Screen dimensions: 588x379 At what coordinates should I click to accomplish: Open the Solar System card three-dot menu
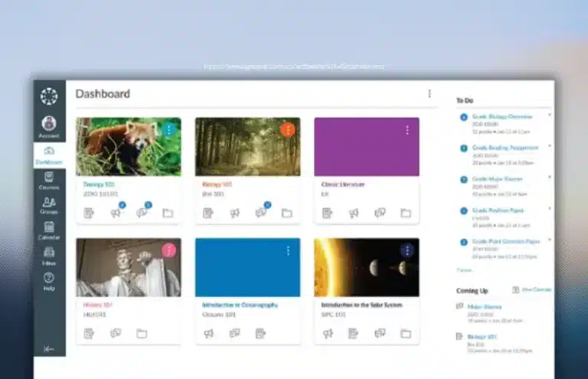[x=407, y=250]
